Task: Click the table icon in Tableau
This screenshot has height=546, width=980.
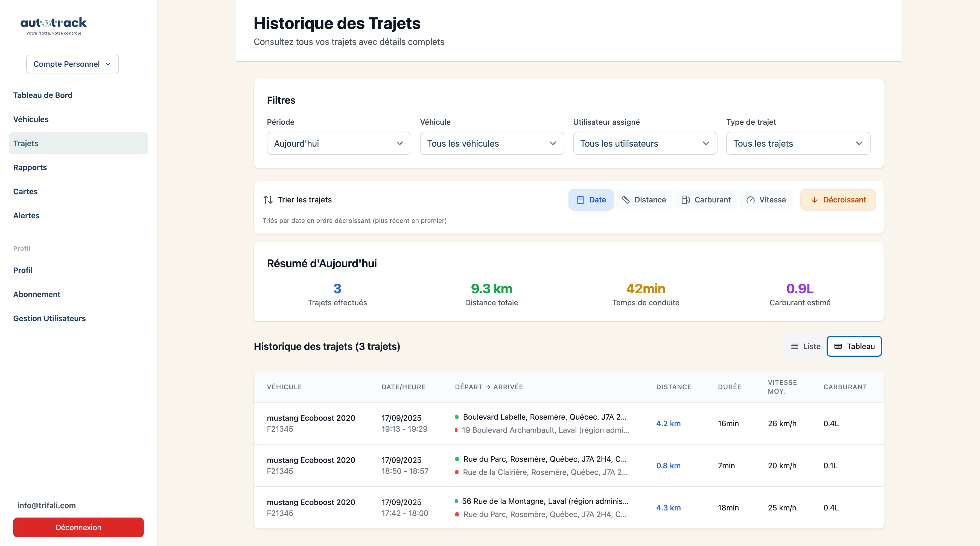Action: click(x=838, y=346)
